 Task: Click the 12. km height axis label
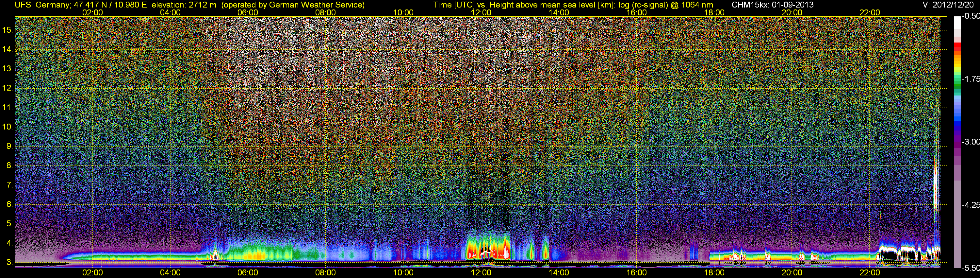click(x=8, y=88)
